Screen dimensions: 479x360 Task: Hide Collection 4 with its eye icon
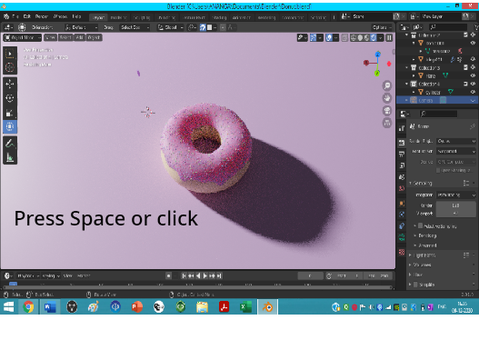click(473, 84)
